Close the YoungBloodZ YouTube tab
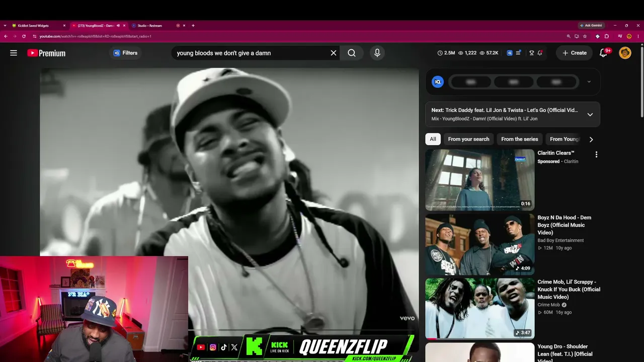 [124, 26]
